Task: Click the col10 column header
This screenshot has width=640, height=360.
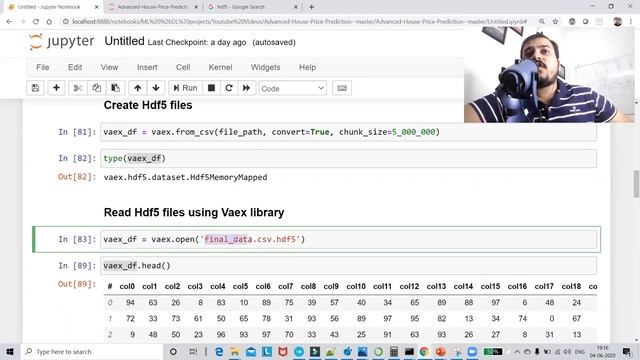Action: [x=356, y=287]
